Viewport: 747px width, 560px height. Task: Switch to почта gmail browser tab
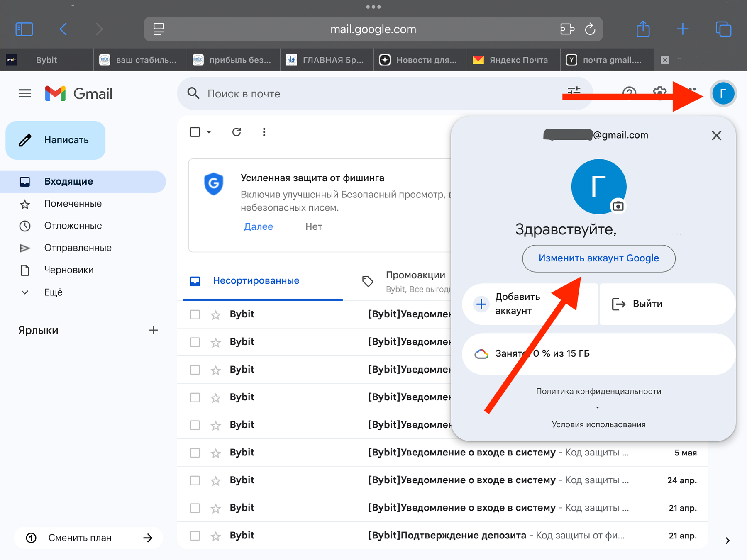(607, 60)
